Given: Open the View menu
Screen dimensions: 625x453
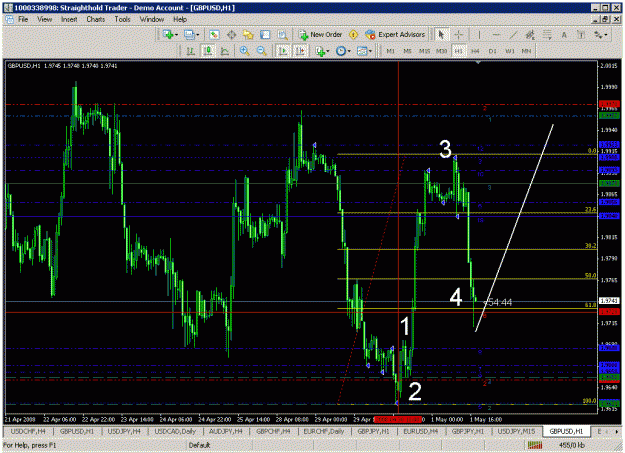Looking at the screenshot, I should click(x=44, y=19).
